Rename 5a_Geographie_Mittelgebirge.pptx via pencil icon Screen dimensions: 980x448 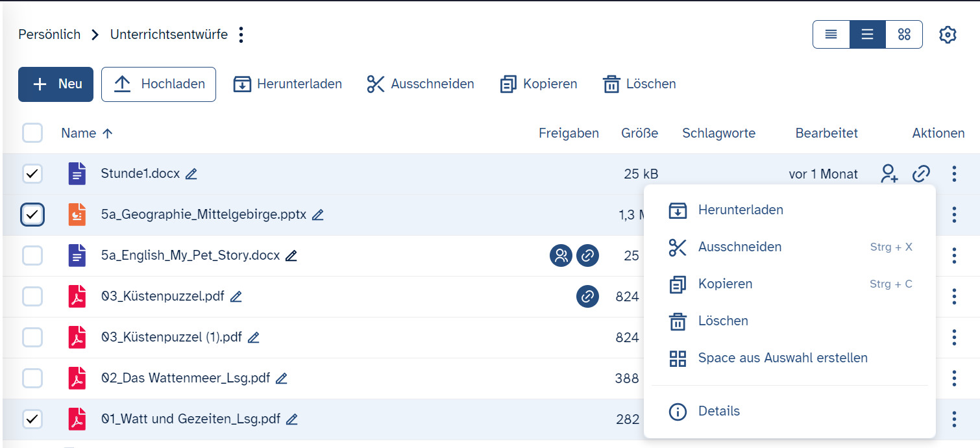pos(318,215)
